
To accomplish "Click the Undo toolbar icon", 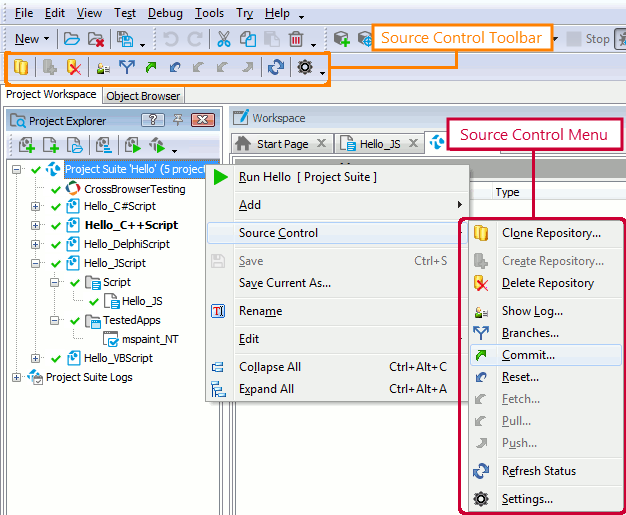I will point(171,39).
